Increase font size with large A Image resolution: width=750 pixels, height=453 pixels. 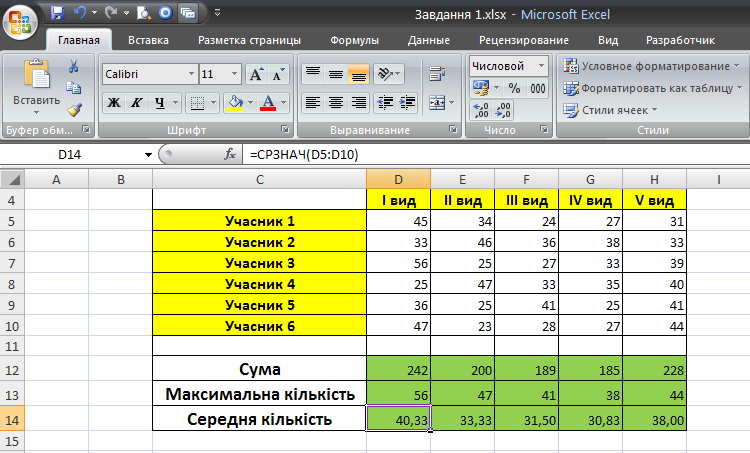click(x=256, y=75)
